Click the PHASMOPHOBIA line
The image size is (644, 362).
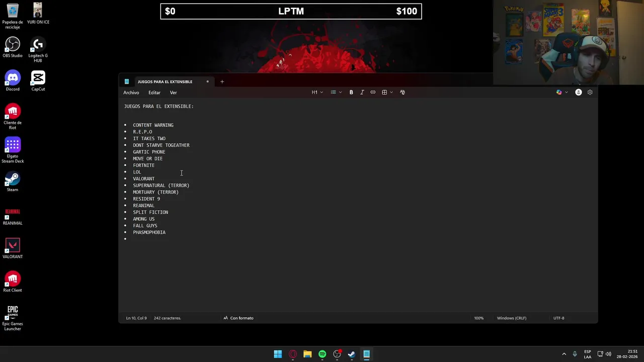(x=149, y=232)
